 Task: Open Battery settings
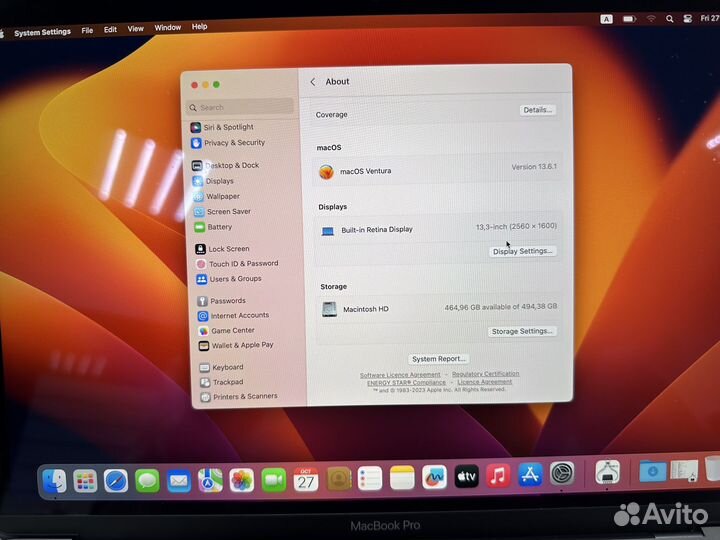tap(214, 227)
